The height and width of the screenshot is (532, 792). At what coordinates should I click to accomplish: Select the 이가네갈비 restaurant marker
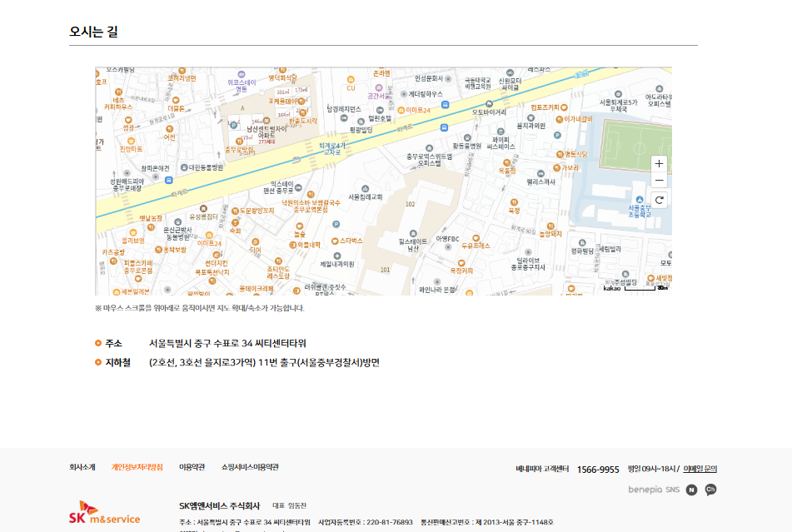[x=559, y=120]
